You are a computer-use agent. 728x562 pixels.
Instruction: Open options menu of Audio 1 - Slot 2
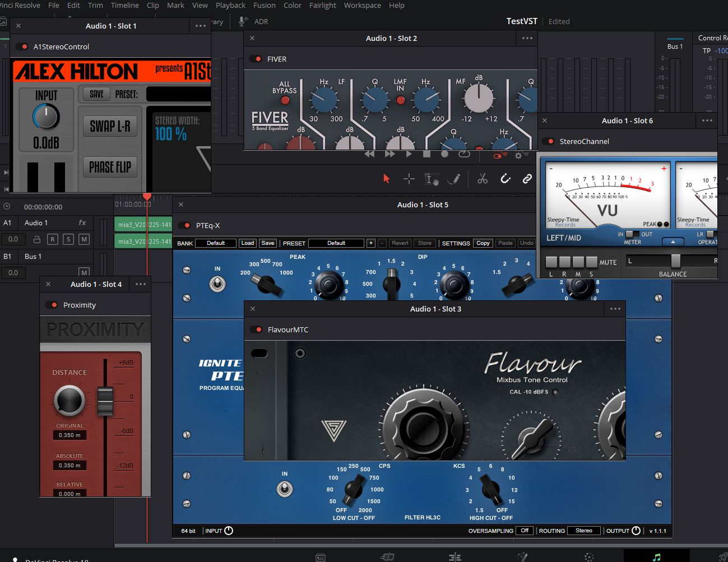[527, 38]
